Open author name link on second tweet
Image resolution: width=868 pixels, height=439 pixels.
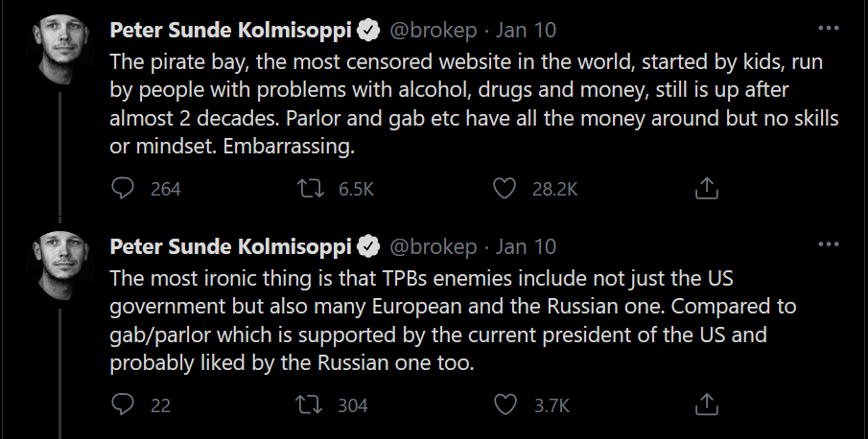tap(231, 247)
